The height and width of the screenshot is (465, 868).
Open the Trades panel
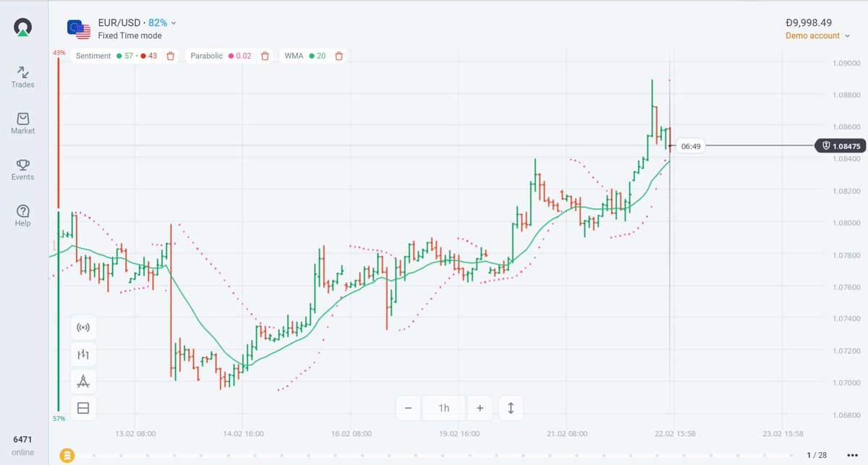coord(23,77)
